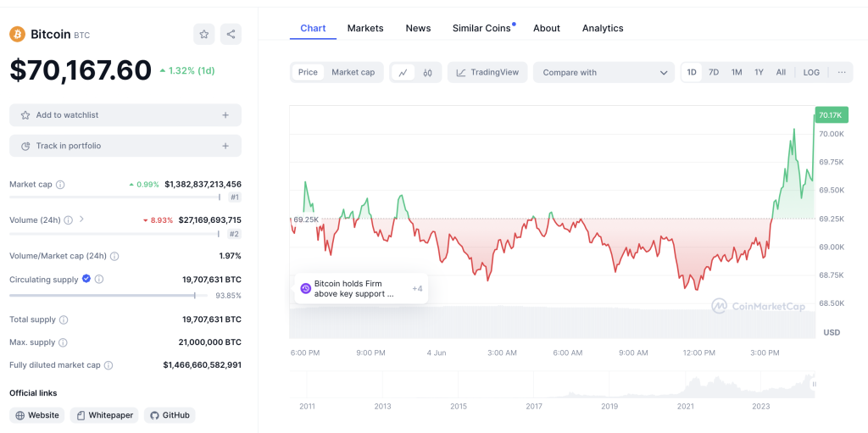Image resolution: width=868 pixels, height=433 pixels.
Task: Select the 1Y time range
Action: click(759, 73)
